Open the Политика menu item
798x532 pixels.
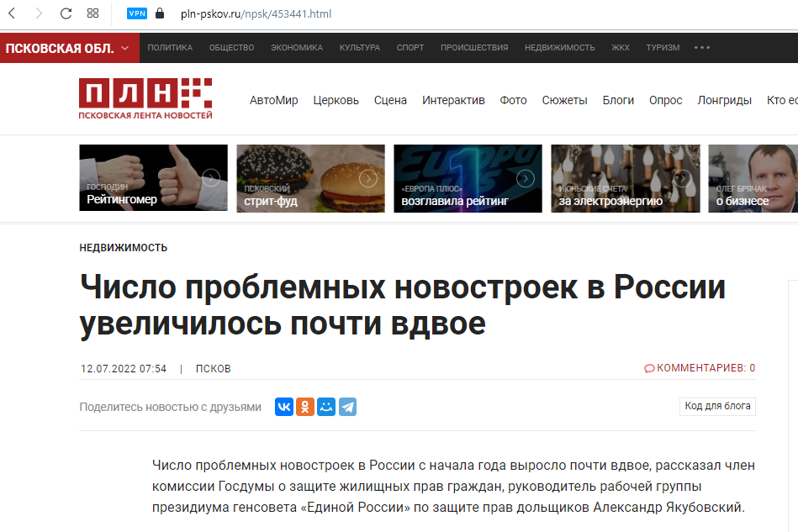[x=170, y=48]
